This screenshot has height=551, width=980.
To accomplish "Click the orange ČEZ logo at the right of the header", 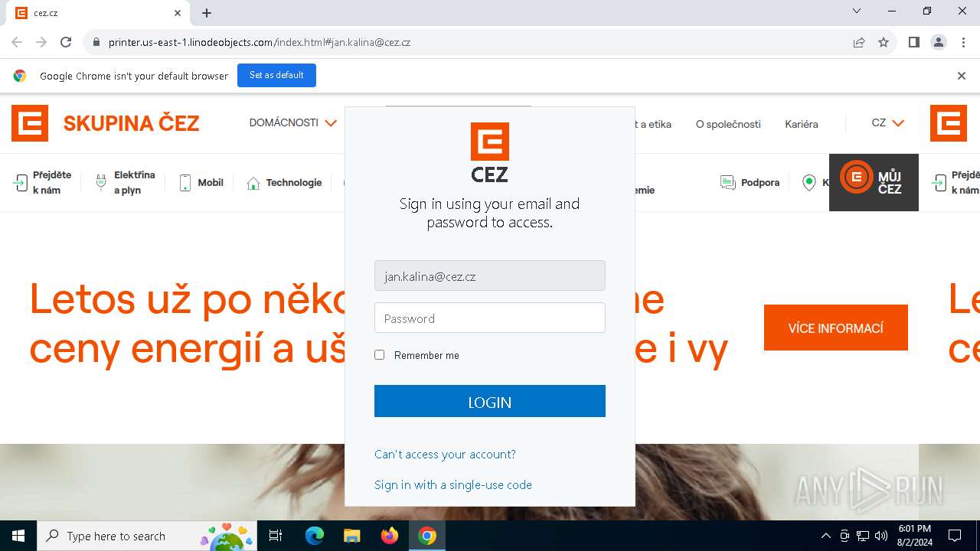I will (x=949, y=123).
